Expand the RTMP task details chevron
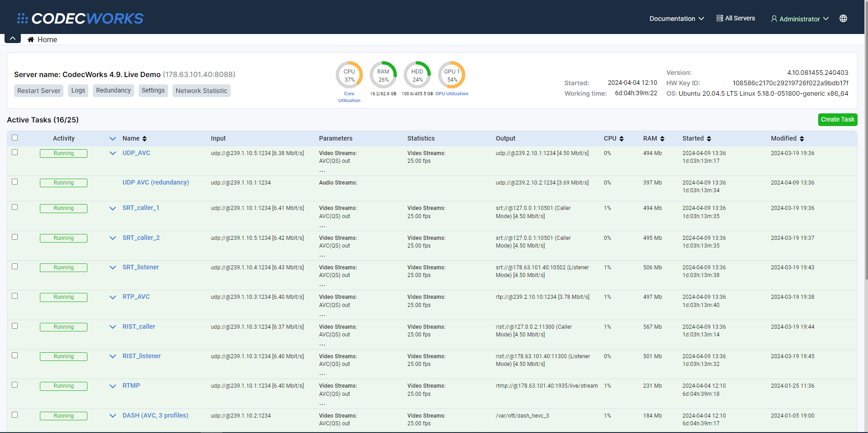868x433 pixels. 113,386
